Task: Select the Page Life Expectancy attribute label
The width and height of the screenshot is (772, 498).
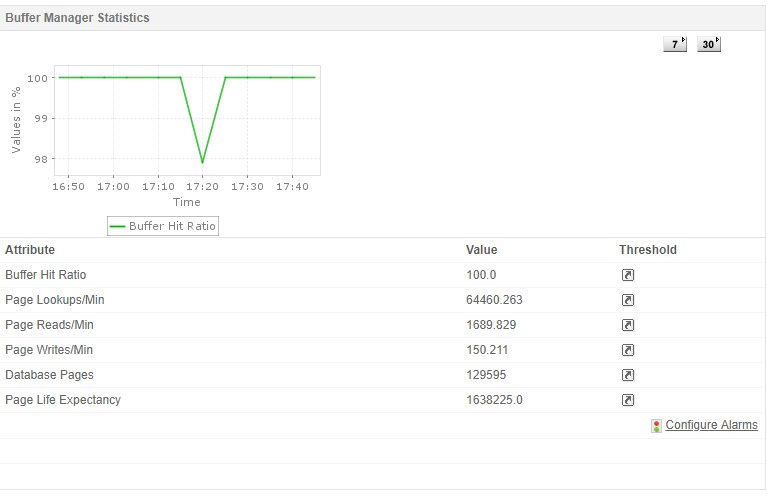Action: tap(63, 400)
